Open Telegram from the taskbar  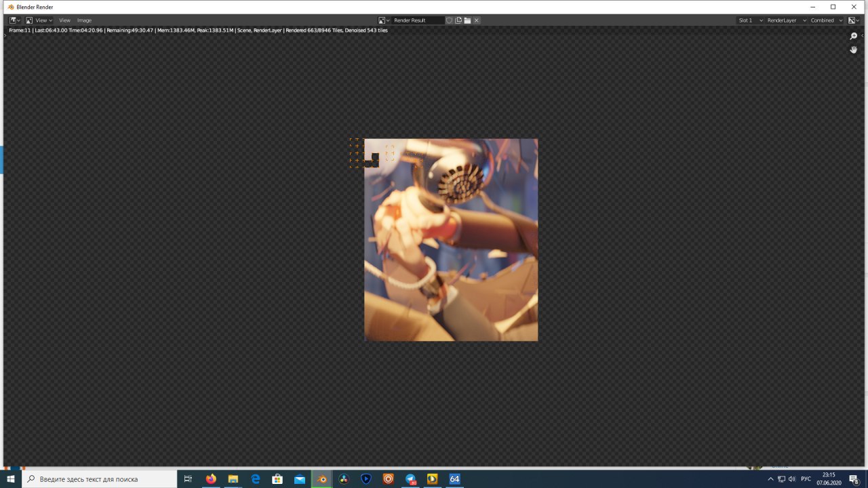410,479
